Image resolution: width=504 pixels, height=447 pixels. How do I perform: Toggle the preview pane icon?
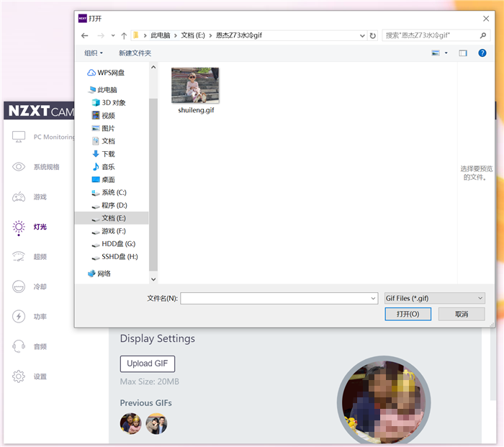(x=463, y=53)
